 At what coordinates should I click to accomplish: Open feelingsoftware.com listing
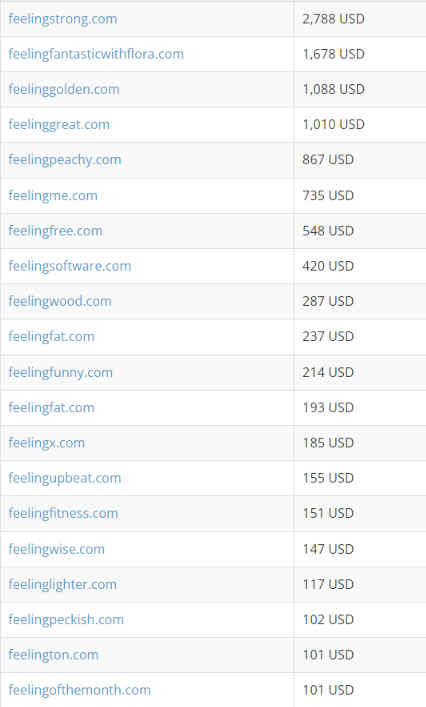(69, 266)
